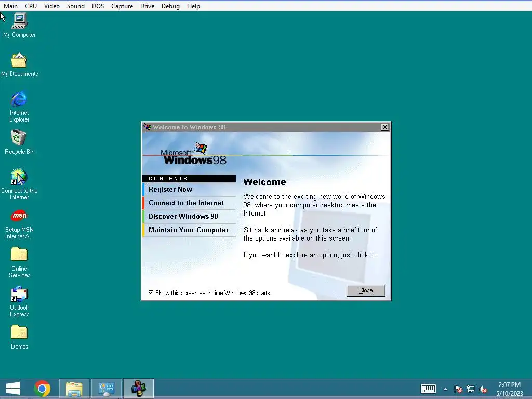Click the muted volume tray icon
The width and height of the screenshot is (532, 399).
click(x=483, y=389)
